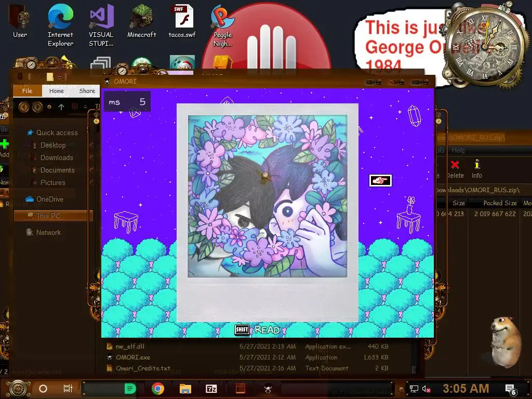
Task: Click the green plus Add button in 7-Zip
Action: [x=4, y=149]
